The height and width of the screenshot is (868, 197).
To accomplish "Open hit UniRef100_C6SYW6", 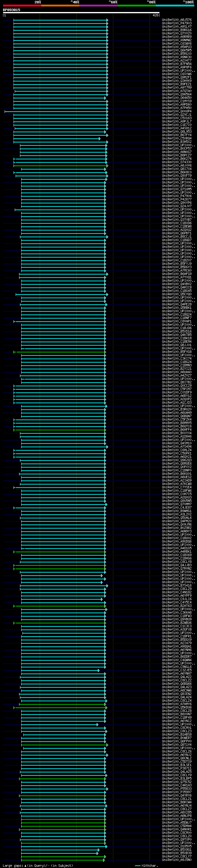I will 177,74.
